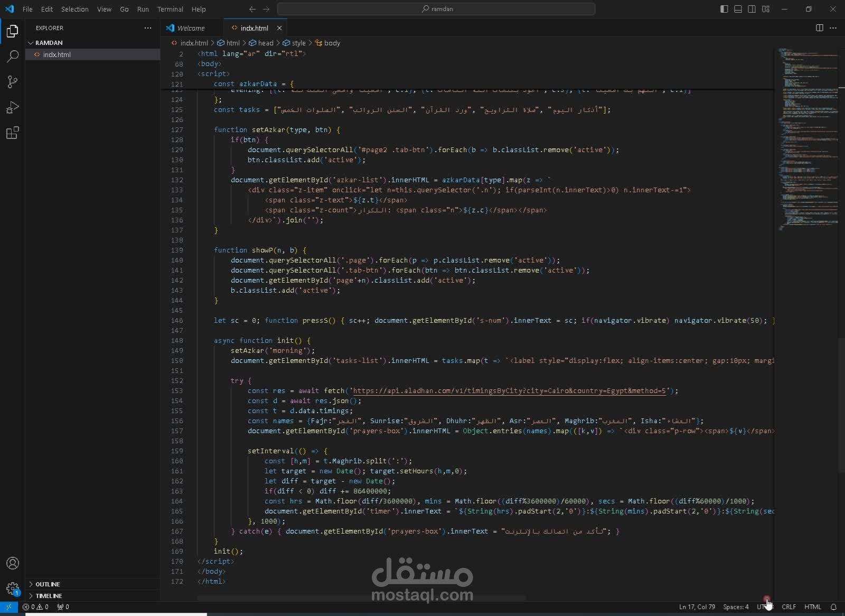
Task: Expand the TIMELINE section
Action: [x=50, y=595]
